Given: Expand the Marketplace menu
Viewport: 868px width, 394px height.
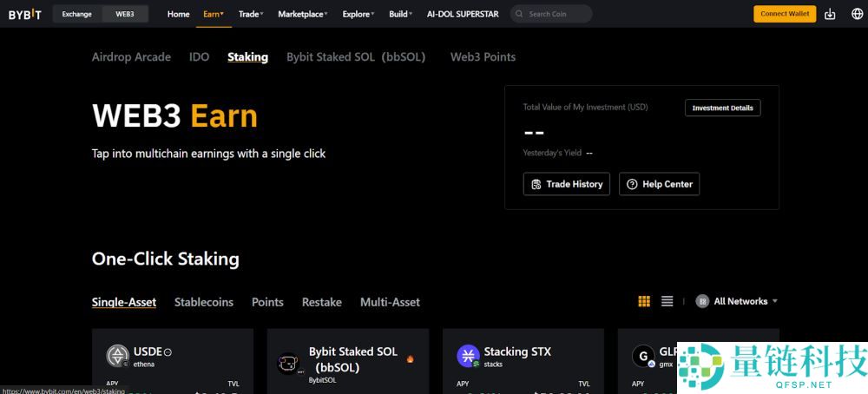Looking at the screenshot, I should 302,14.
